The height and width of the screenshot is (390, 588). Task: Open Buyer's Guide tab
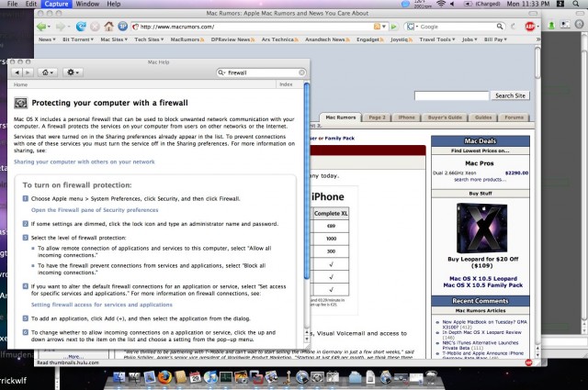445,117
